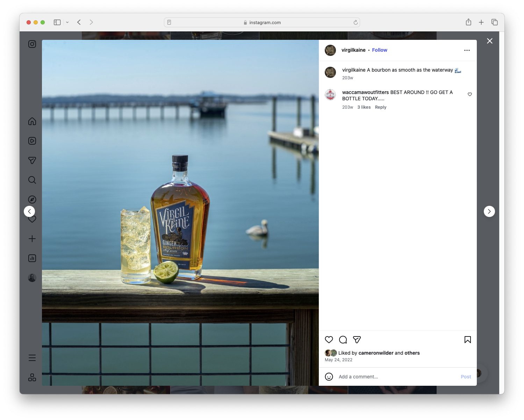Open the May 24, 2022 post date
524x420 pixels.
click(x=338, y=360)
